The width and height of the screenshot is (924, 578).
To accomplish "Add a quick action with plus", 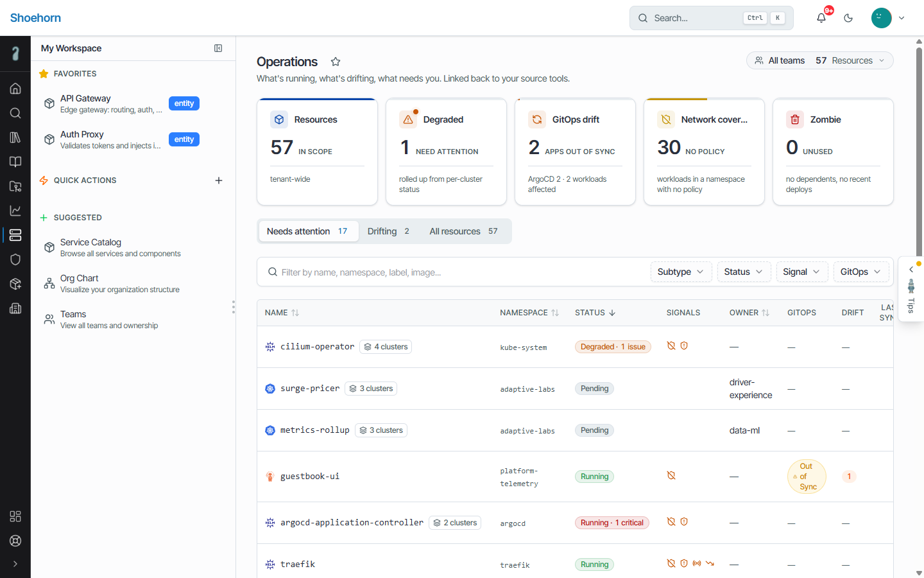I will coord(219,180).
